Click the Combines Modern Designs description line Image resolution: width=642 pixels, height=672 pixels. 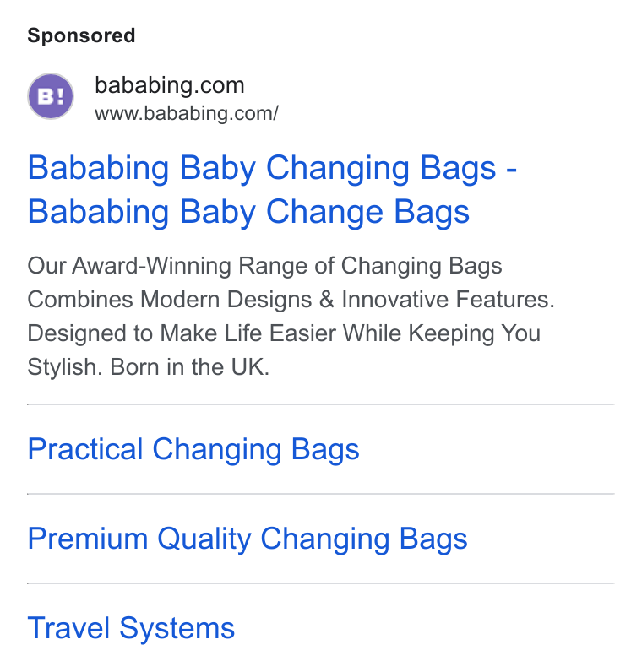291,300
